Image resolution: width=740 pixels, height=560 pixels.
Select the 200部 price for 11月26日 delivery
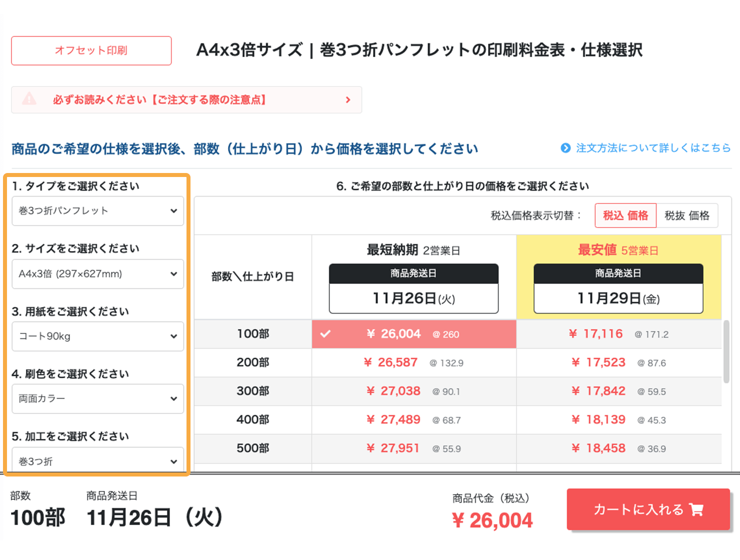point(414,362)
